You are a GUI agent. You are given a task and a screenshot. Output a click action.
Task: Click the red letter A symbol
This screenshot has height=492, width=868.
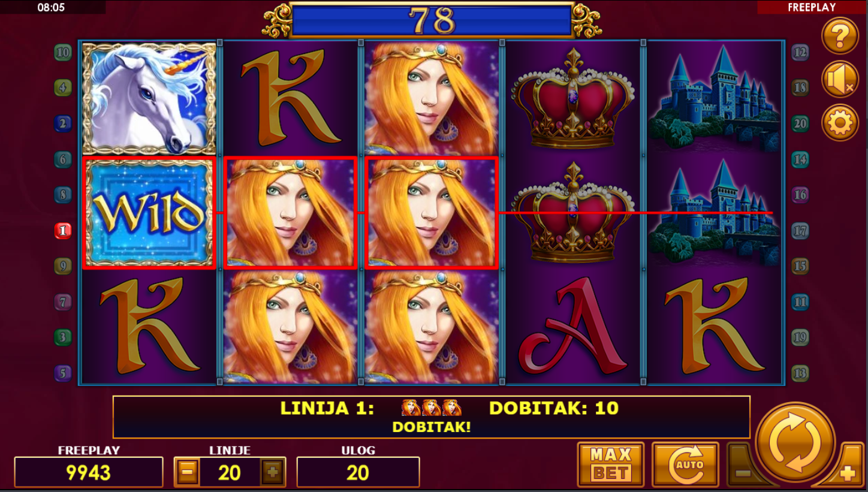pos(573,327)
